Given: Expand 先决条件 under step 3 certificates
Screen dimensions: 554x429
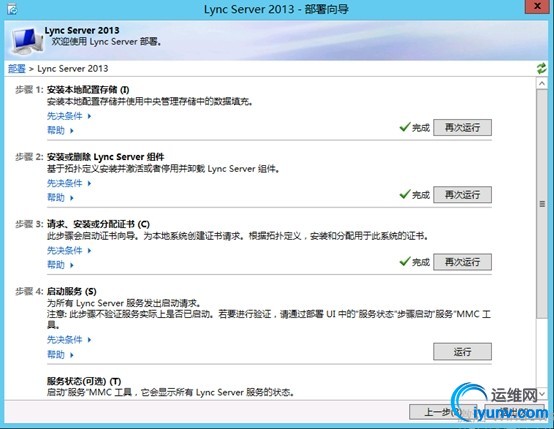Looking at the screenshot, I should pyautogui.click(x=69, y=251).
